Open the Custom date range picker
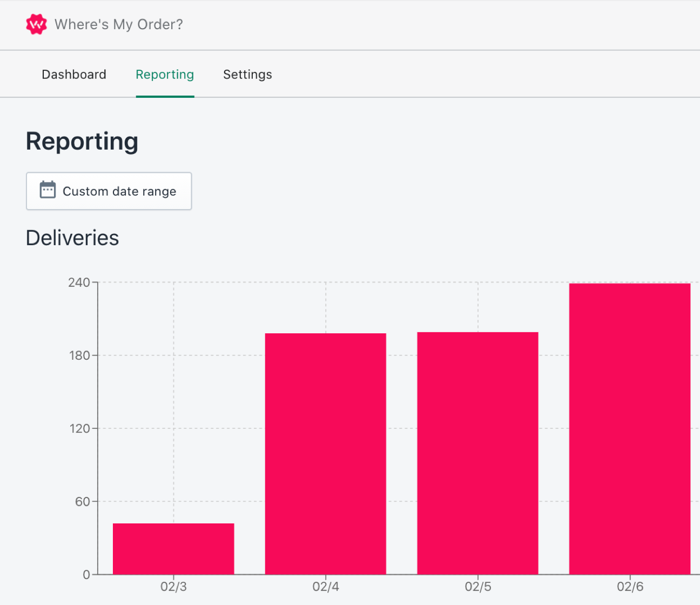The image size is (700, 605). [x=109, y=191]
